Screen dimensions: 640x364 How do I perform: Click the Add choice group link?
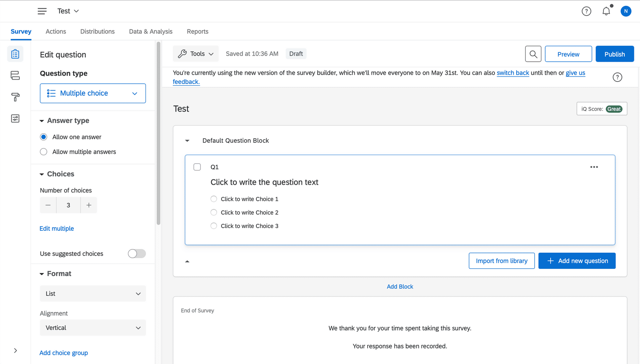click(x=64, y=353)
